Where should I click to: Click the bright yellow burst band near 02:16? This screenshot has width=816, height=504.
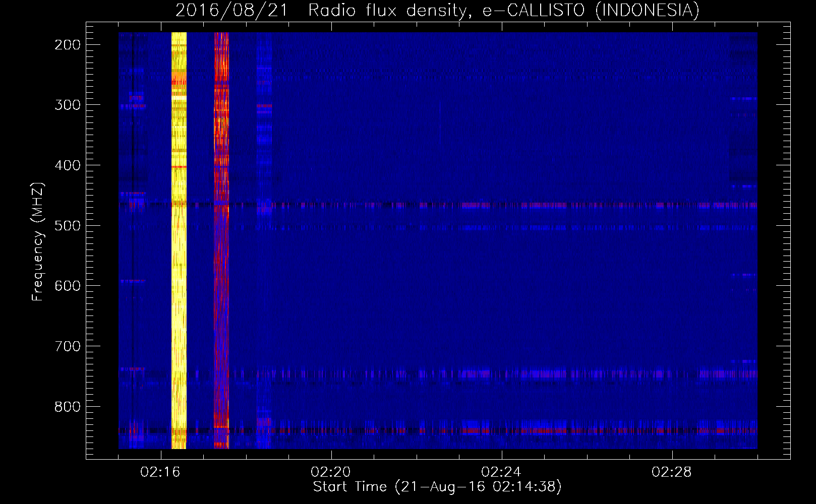(x=179, y=240)
